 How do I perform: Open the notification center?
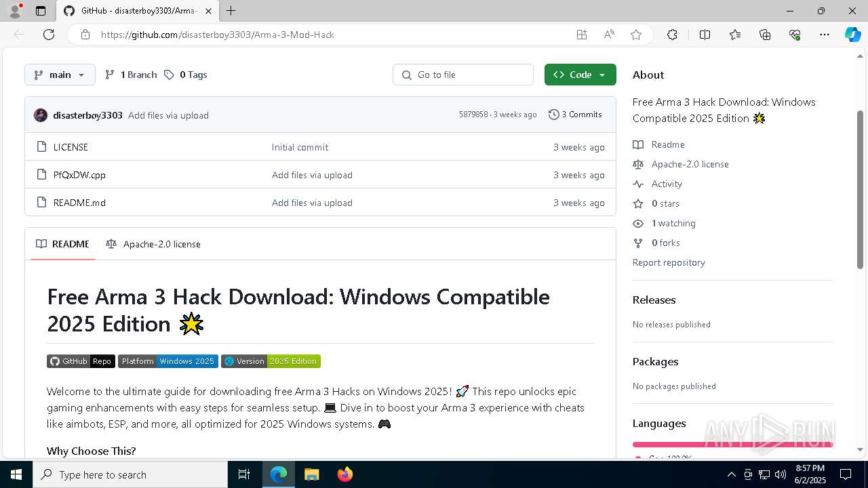coord(846,474)
